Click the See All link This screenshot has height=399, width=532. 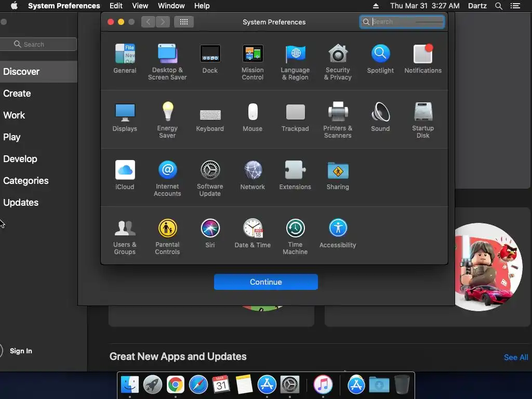pyautogui.click(x=516, y=357)
